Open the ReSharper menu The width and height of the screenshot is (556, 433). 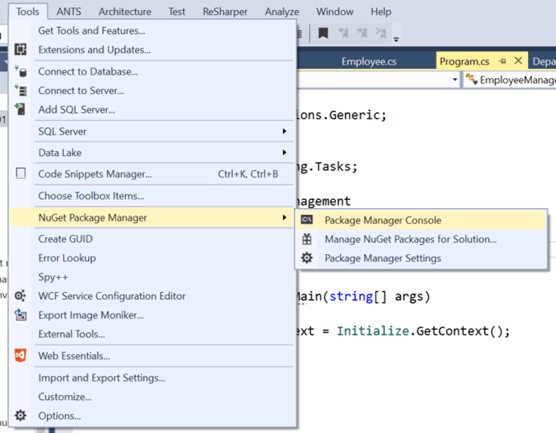pyautogui.click(x=225, y=12)
